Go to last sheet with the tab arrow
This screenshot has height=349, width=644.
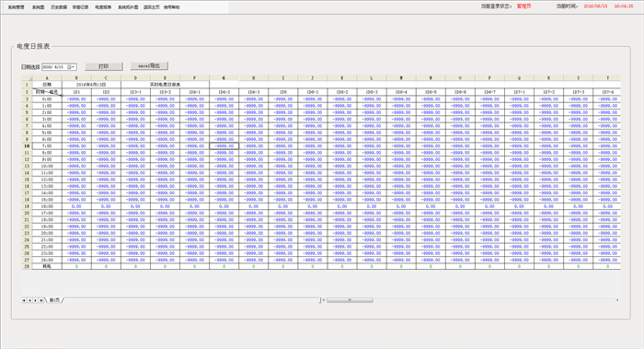tap(40, 300)
